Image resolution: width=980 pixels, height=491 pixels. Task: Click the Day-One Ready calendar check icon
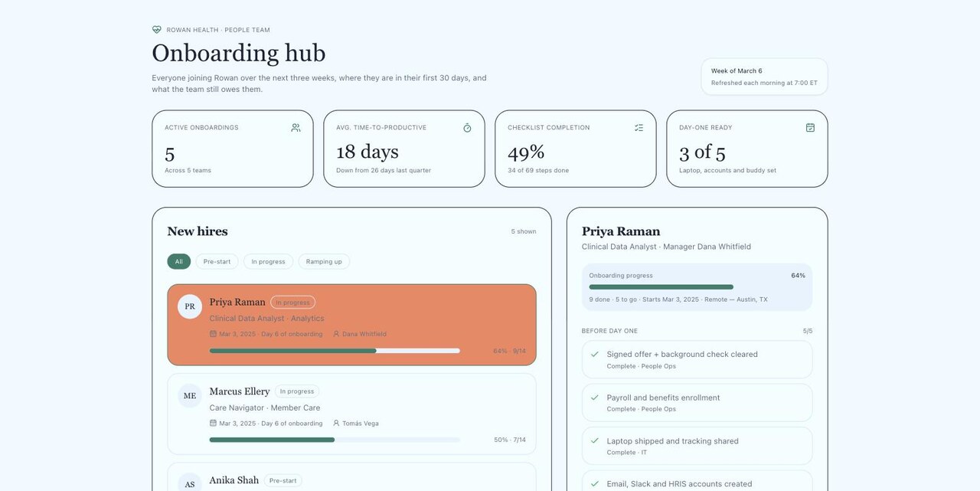(810, 128)
